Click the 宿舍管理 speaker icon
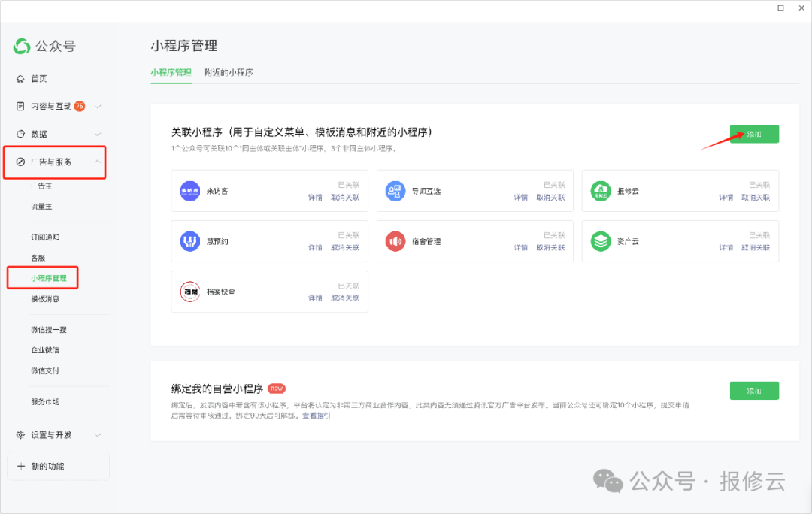 point(395,241)
